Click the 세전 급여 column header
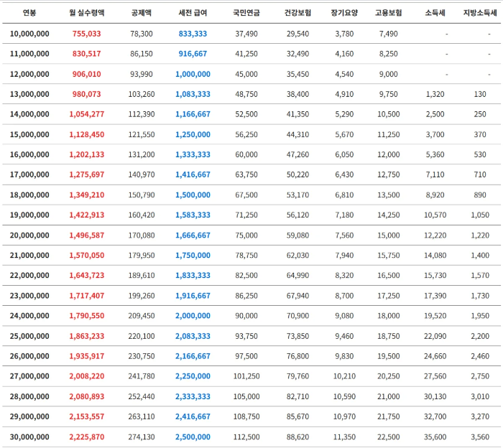503x448 pixels. (x=193, y=13)
